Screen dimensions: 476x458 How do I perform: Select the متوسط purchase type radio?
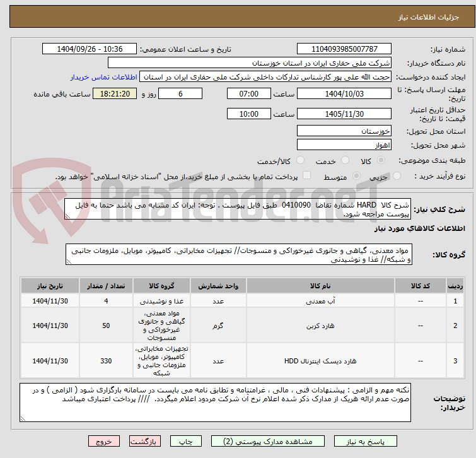click(x=356, y=176)
